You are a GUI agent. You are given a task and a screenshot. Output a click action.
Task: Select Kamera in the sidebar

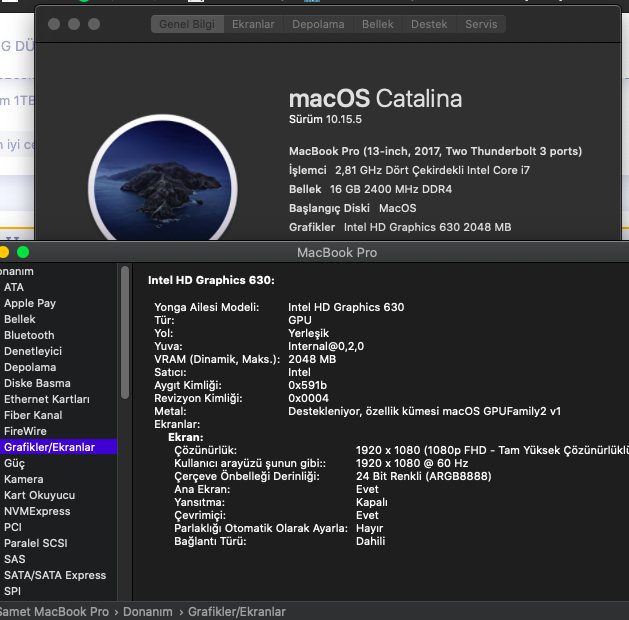tap(23, 479)
